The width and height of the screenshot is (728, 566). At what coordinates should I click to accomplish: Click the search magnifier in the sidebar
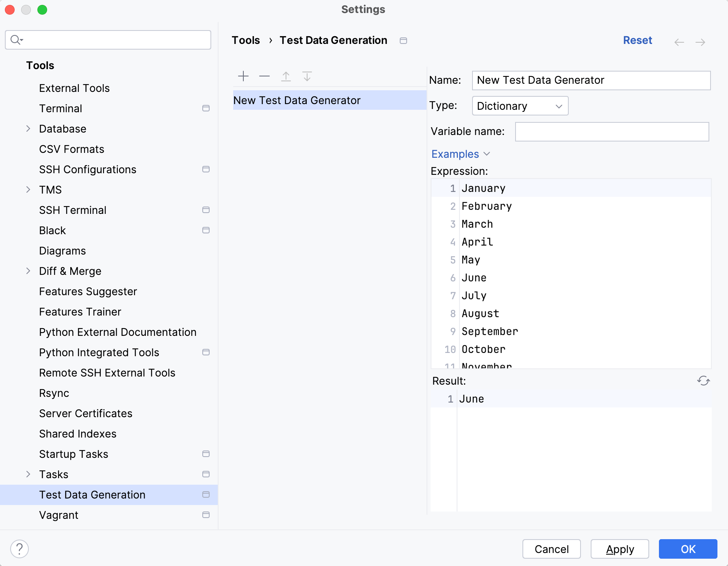click(x=16, y=40)
